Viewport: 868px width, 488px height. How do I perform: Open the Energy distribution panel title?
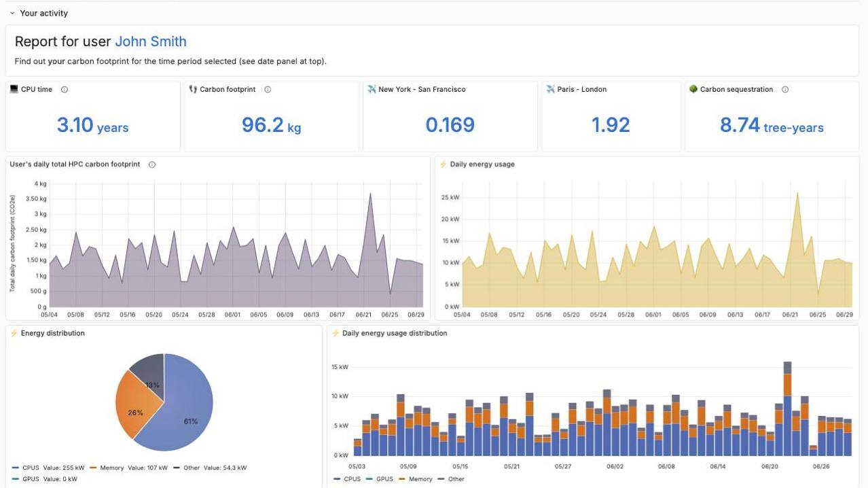click(x=53, y=333)
